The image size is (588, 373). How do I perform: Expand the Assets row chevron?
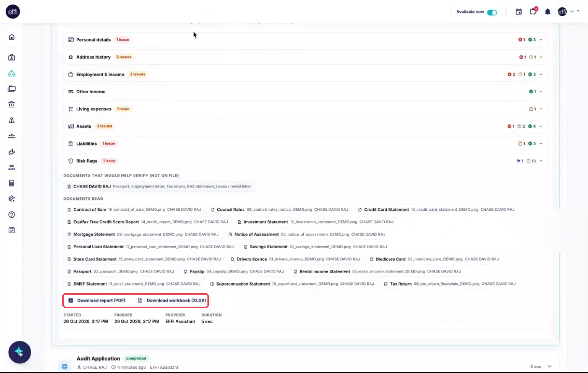(541, 126)
